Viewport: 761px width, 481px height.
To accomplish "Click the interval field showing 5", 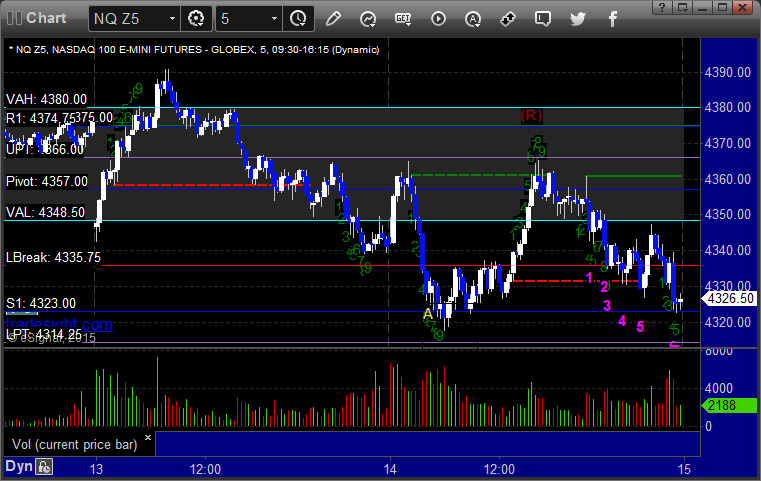I will tap(243, 19).
